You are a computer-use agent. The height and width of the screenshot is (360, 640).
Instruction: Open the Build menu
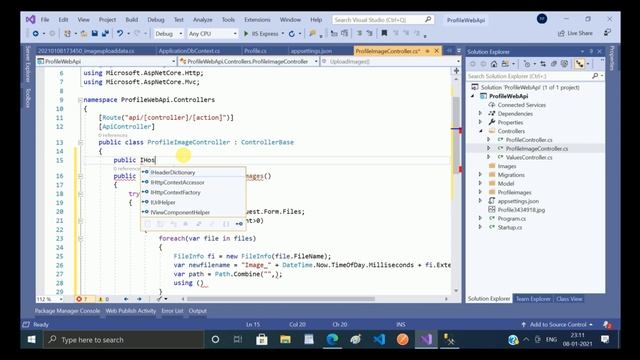[131, 19]
